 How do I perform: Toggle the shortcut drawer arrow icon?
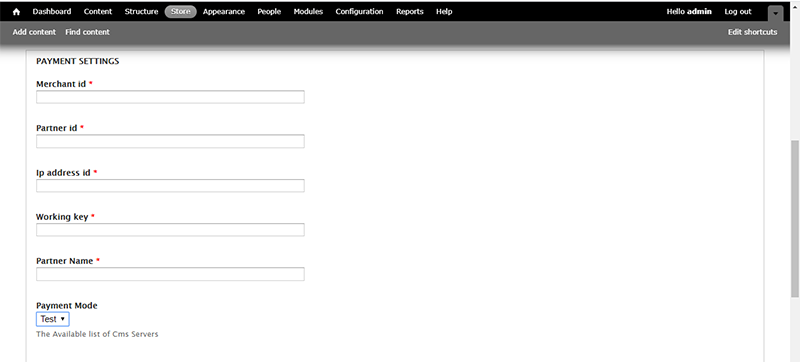(x=775, y=13)
